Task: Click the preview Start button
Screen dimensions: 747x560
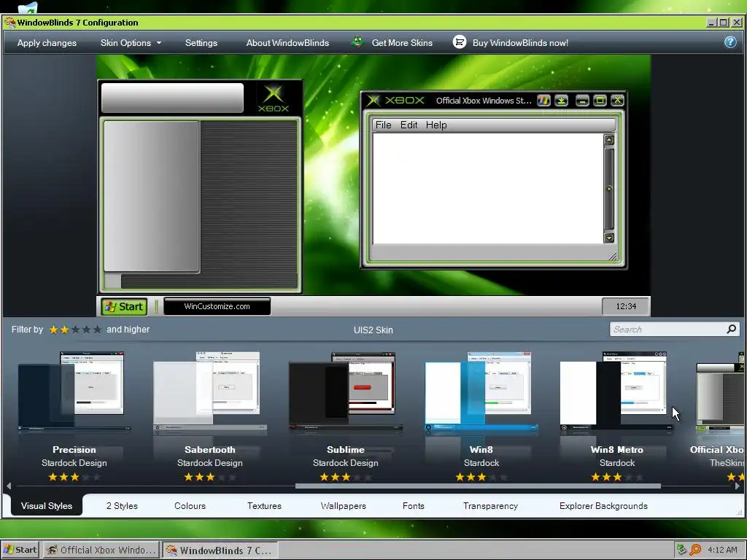Action: (x=124, y=306)
